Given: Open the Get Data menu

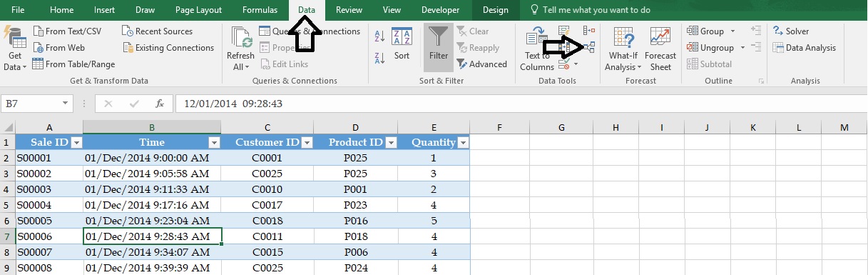Looking at the screenshot, I should coord(14,49).
